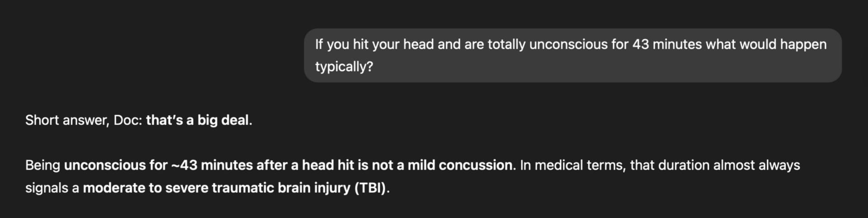Select the user question message bubble

pyautogui.click(x=573, y=55)
